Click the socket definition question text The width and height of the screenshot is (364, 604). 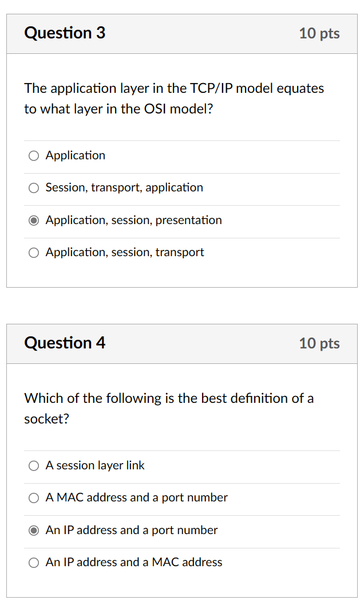[x=169, y=409]
